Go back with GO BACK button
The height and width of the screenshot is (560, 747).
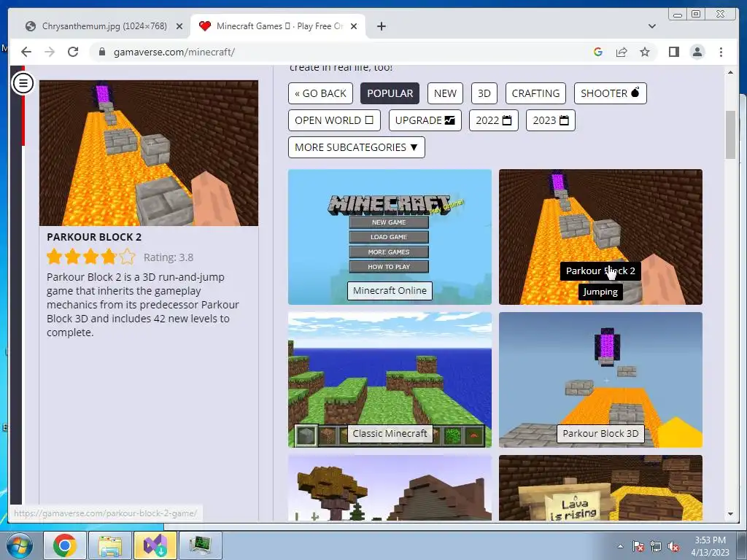point(321,93)
